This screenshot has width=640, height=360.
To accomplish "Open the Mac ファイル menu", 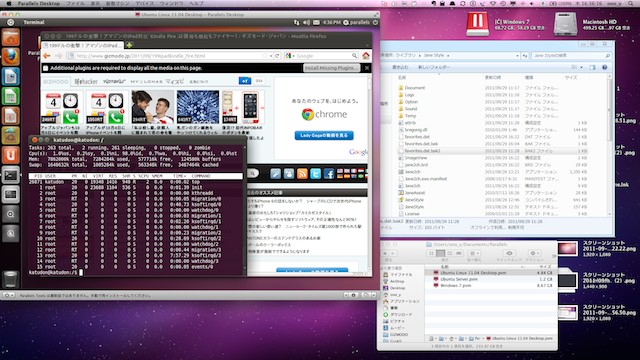I will click(x=75, y=3).
